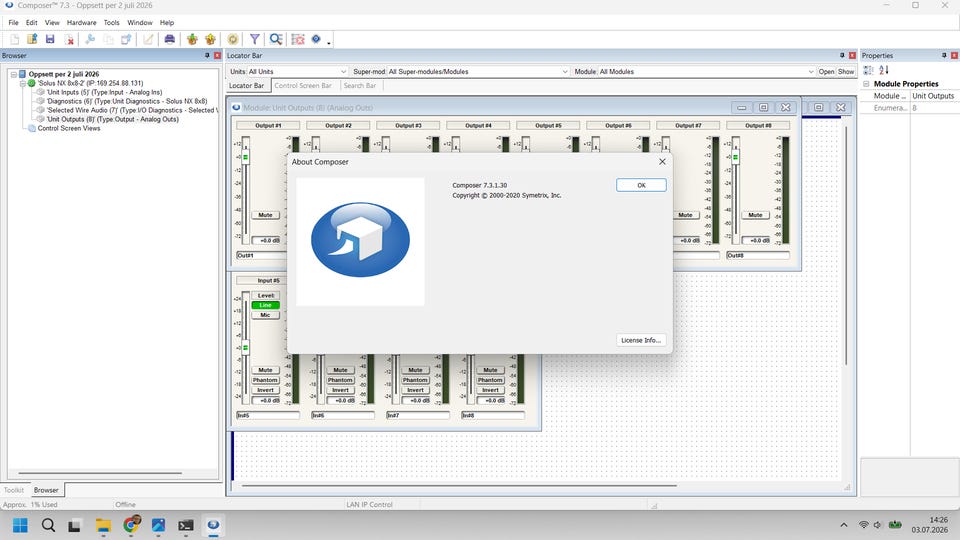Click the magnifier Search toolbar icon
This screenshot has height=540, width=960.
tap(276, 39)
